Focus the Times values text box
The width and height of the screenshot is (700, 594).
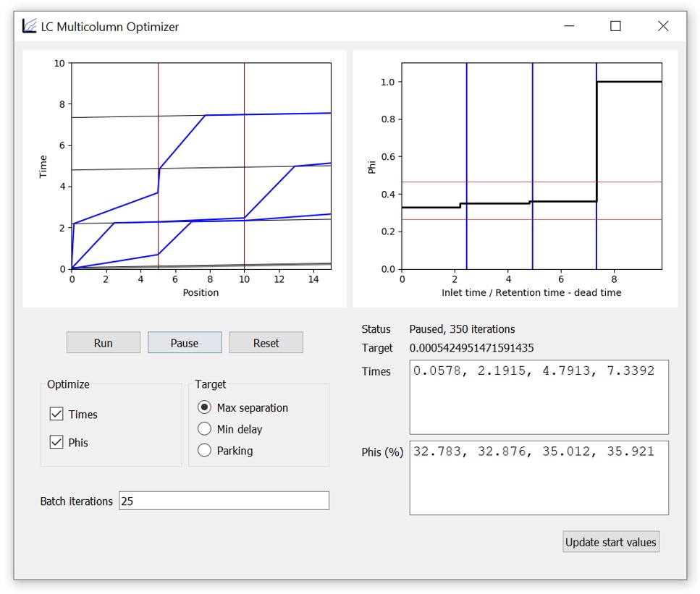click(x=539, y=397)
